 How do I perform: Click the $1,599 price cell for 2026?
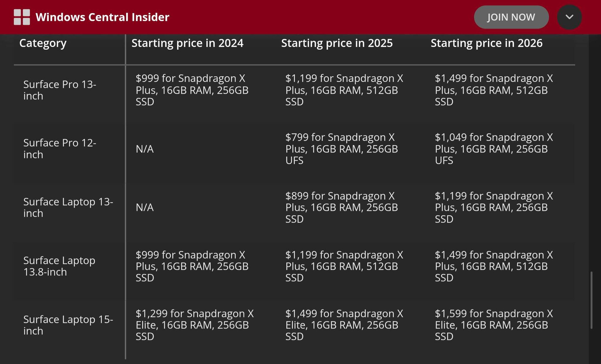[x=493, y=325]
